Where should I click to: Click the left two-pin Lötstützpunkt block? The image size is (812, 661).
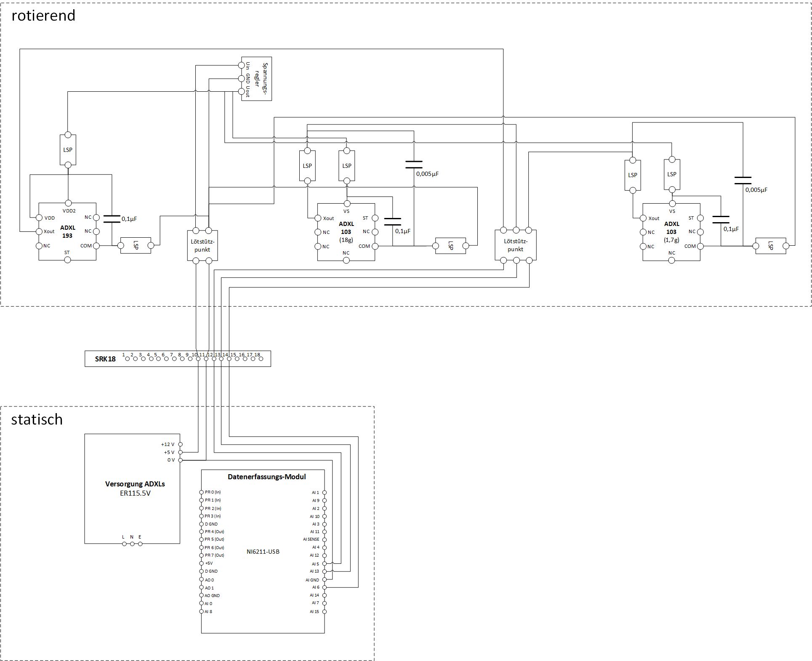click(202, 246)
